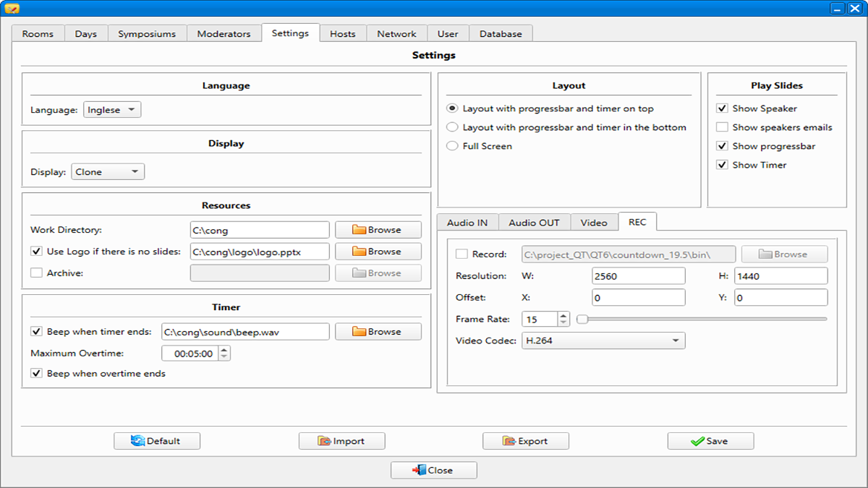This screenshot has width=868, height=488.
Task: Increase Frame Rate with the up arrow
Action: 564,315
